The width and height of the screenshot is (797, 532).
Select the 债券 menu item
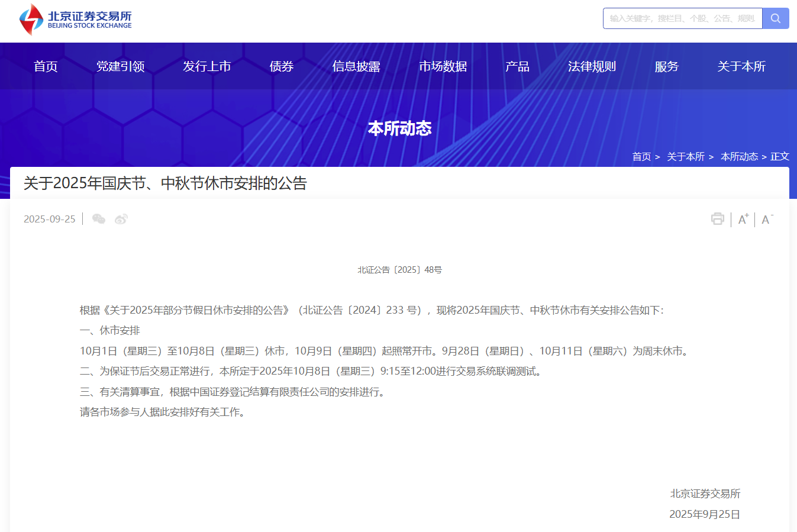point(281,66)
